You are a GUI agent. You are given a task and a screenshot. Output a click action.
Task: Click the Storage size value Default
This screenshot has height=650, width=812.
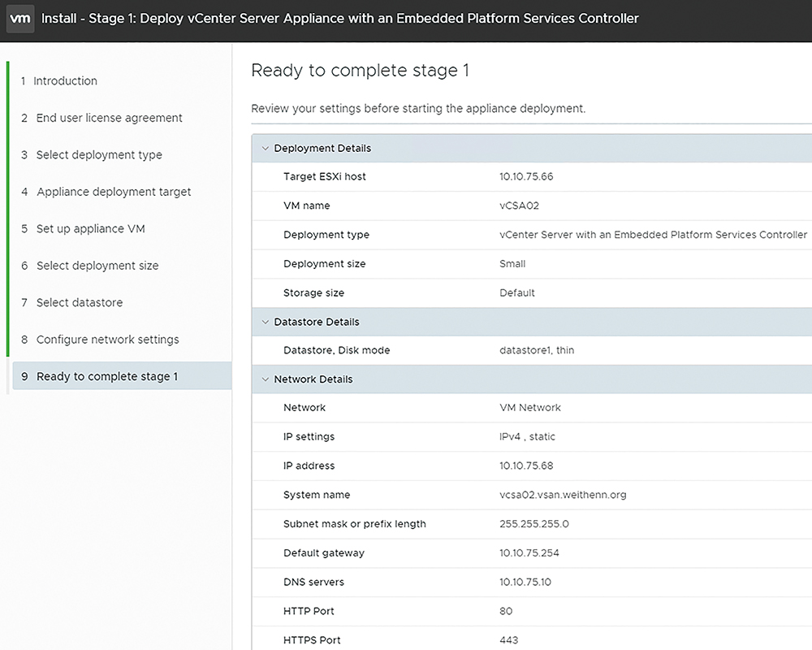tap(517, 292)
